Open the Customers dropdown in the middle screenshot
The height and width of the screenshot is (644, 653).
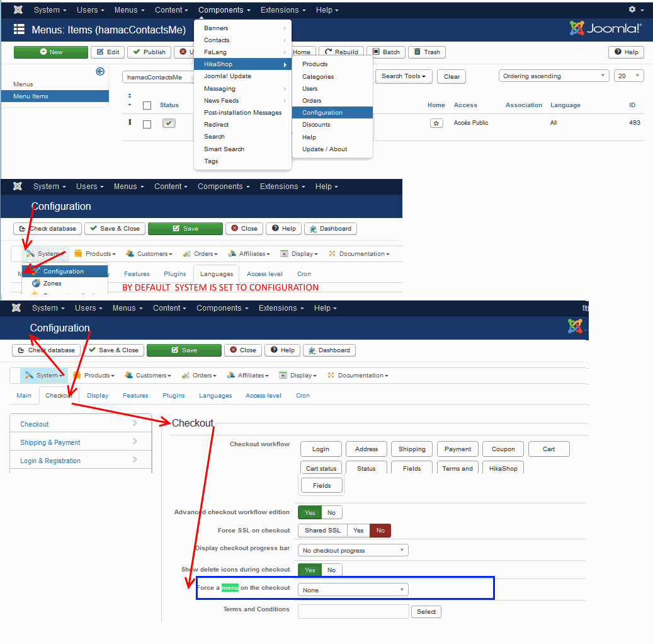pos(149,253)
